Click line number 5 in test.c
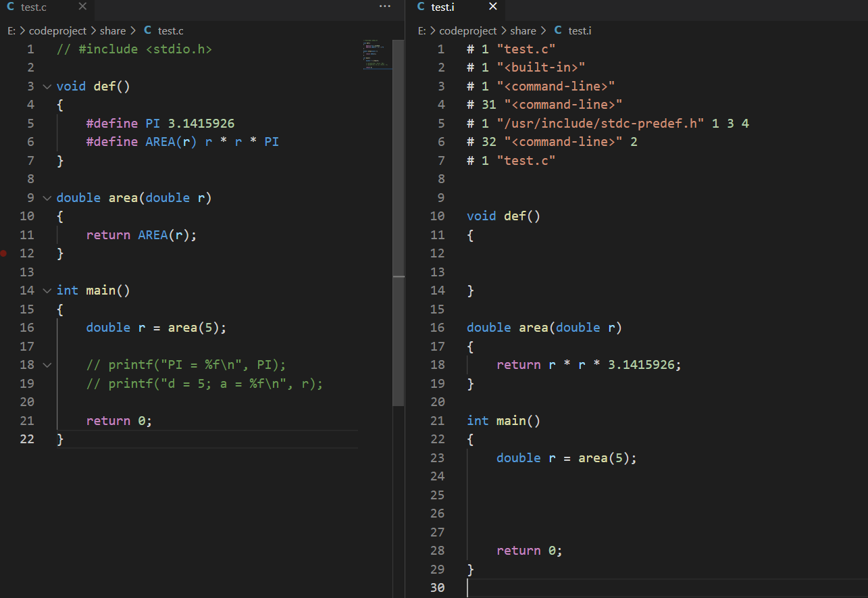 [31, 124]
